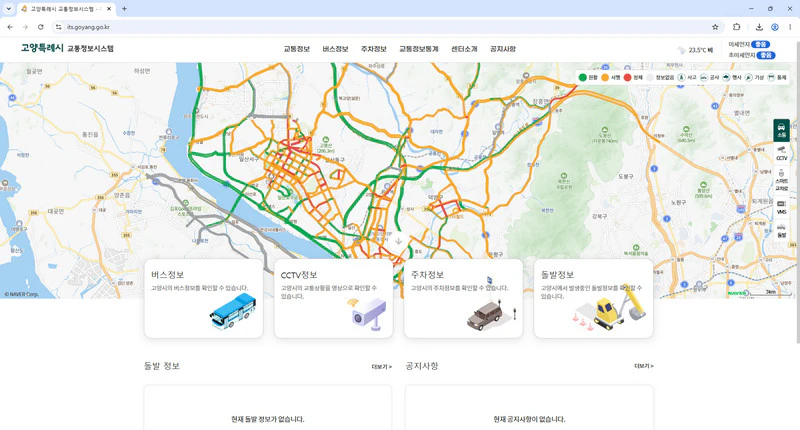
Task: Click the orange 서행 legend dot
Action: (x=605, y=78)
